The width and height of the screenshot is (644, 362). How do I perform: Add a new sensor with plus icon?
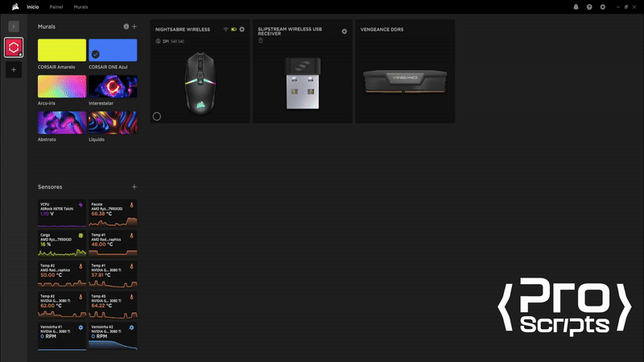134,187
